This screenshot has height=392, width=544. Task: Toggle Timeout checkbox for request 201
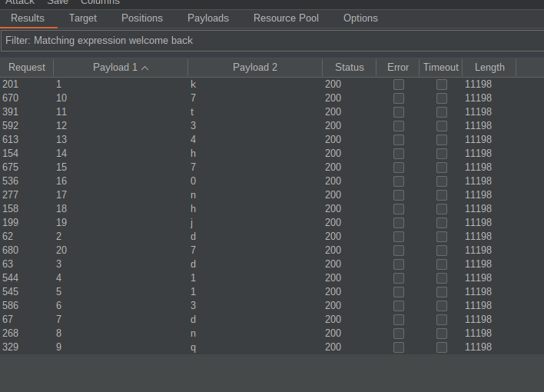[442, 85]
